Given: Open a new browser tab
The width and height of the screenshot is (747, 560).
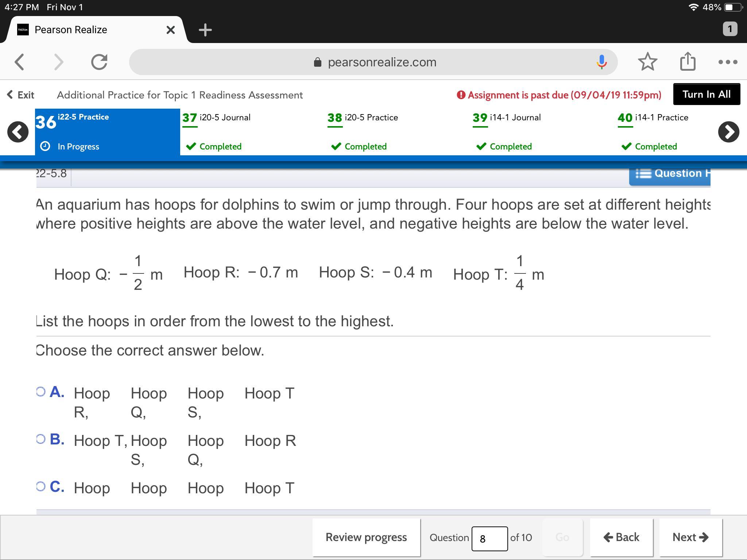Looking at the screenshot, I should (205, 30).
